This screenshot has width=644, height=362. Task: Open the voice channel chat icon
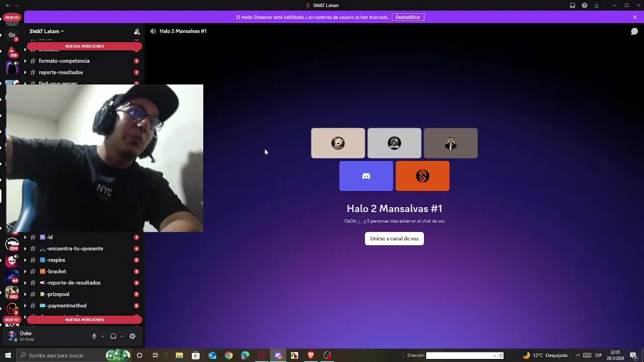coord(634,31)
